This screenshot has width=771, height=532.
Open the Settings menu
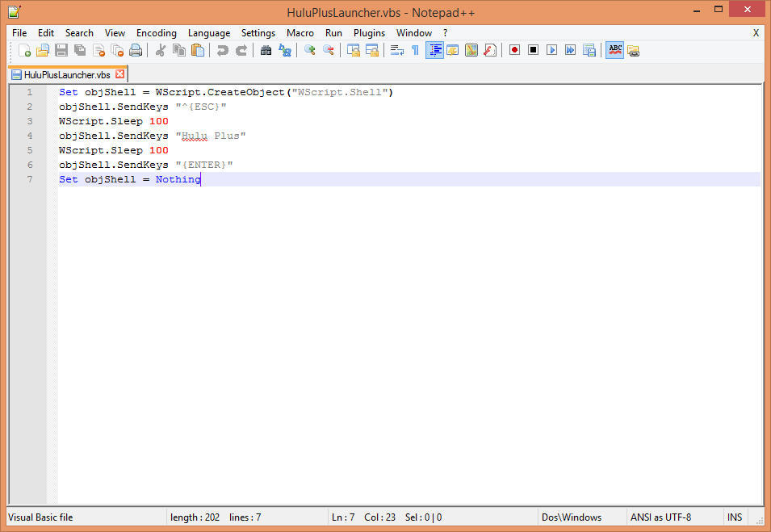[x=258, y=33]
